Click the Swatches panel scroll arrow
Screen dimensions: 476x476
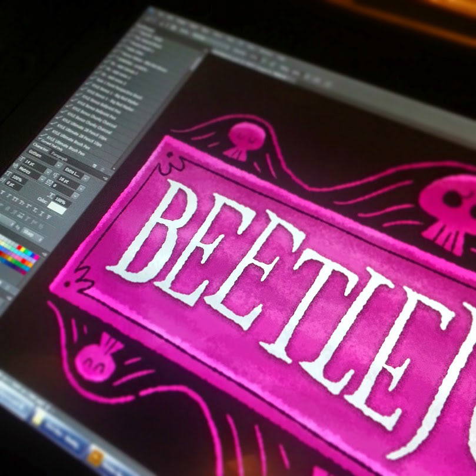point(44,254)
